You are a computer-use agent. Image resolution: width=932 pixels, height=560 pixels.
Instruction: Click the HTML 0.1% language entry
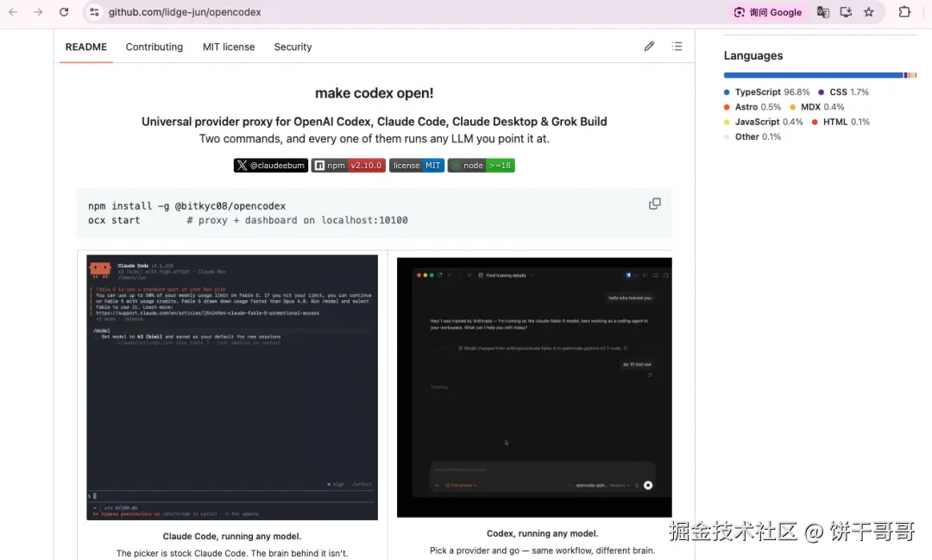click(x=841, y=122)
